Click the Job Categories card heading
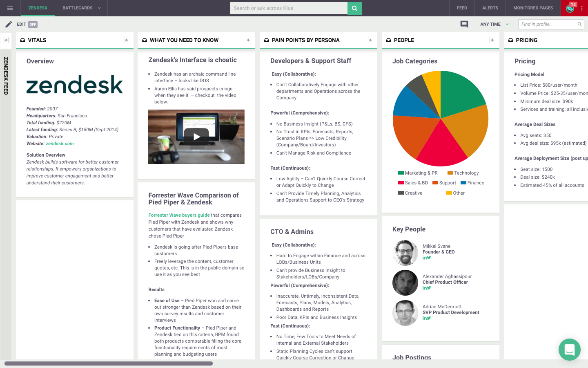The height and width of the screenshot is (368, 588). 415,61
